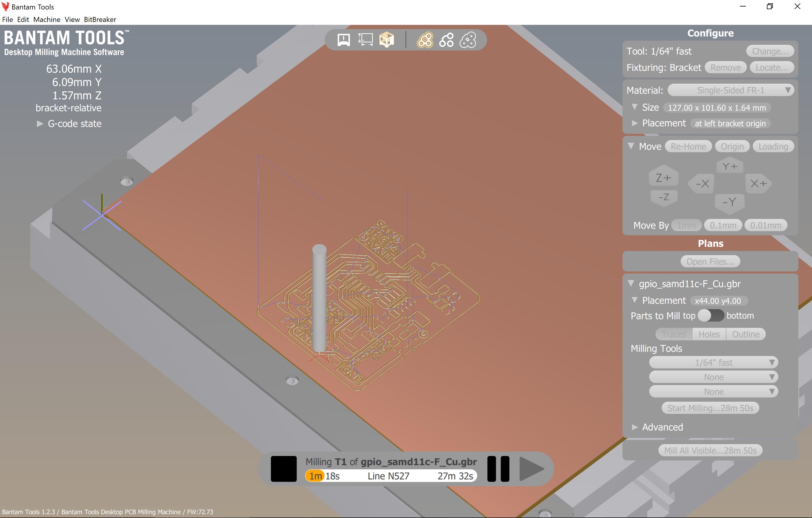This screenshot has width=812, height=518.
Task: Choose the highlighted yellow toolpath preview icon
Action: point(424,40)
